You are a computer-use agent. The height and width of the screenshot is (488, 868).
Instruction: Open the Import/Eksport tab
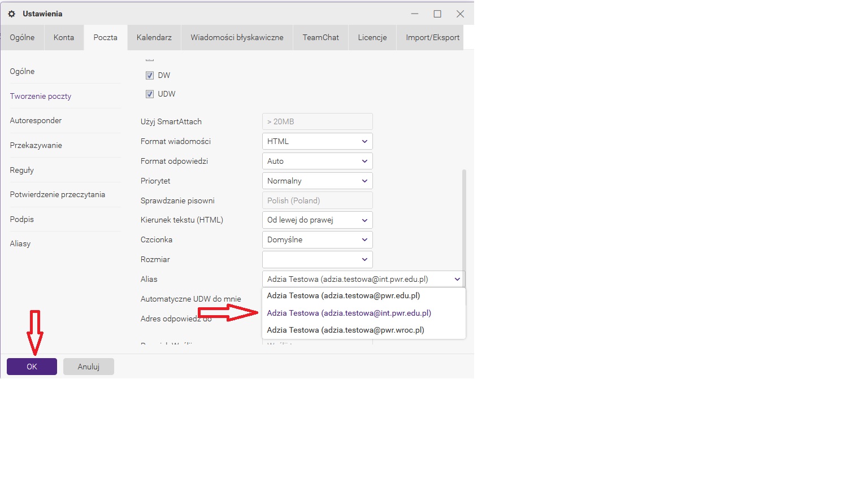432,37
